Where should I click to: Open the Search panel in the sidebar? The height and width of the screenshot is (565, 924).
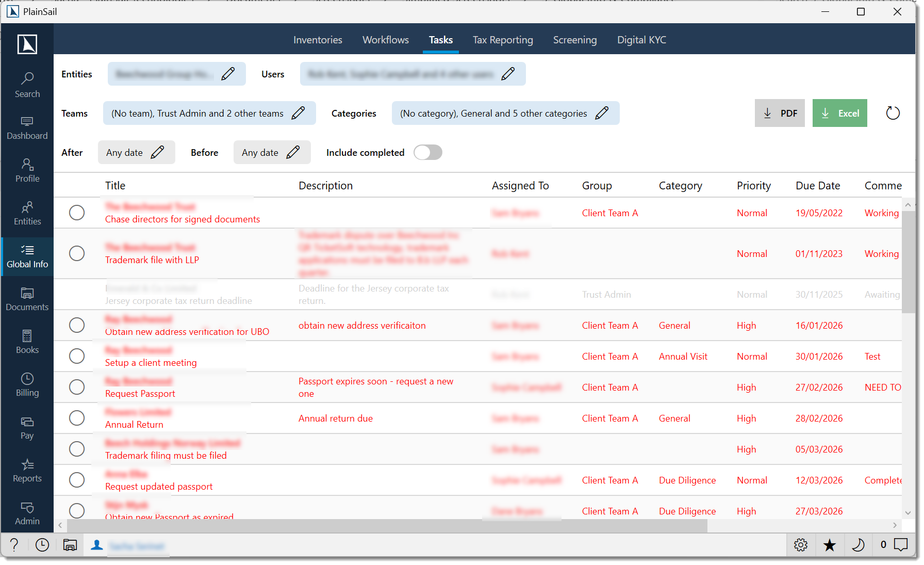click(x=27, y=84)
